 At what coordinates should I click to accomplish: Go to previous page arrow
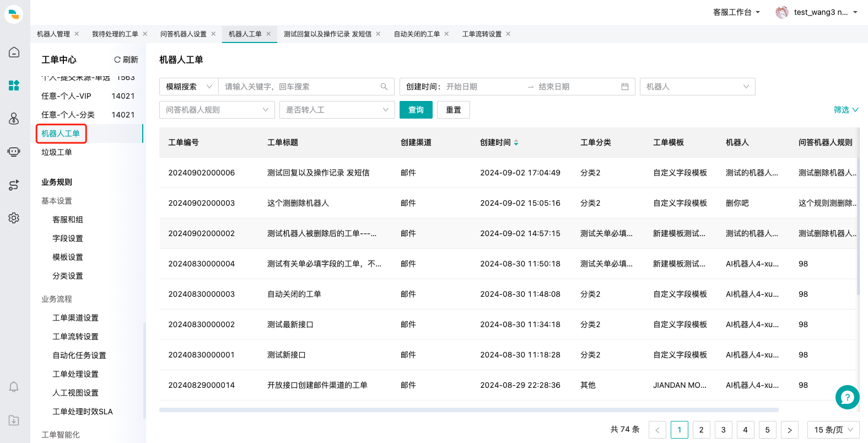point(657,430)
